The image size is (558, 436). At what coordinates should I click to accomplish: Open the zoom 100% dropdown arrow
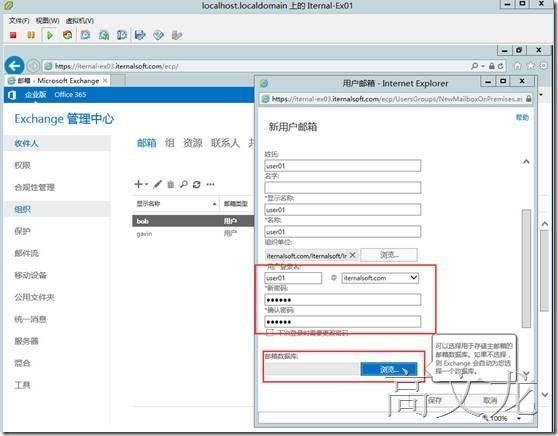coord(519,418)
